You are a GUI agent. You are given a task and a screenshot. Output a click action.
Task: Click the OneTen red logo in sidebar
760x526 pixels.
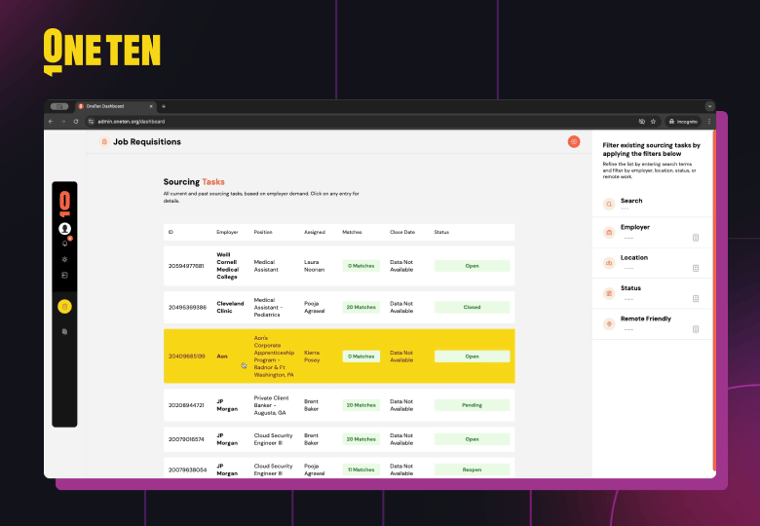[x=64, y=204]
